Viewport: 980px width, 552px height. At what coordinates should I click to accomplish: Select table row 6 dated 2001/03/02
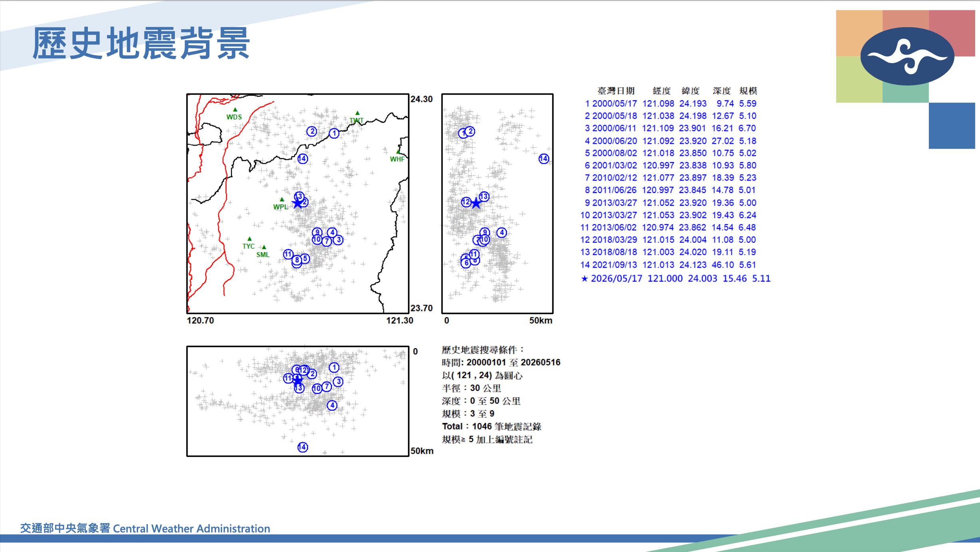tap(671, 165)
